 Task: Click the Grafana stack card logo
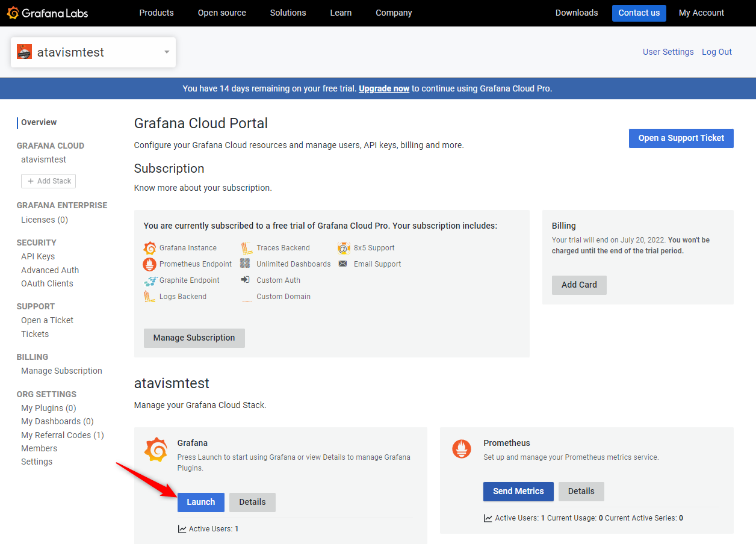point(156,450)
